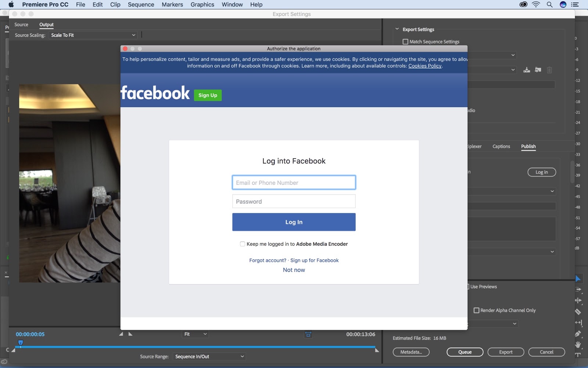Image resolution: width=588 pixels, height=368 pixels.
Task: Click Set Out Point triangle icon
Action: [130, 334]
